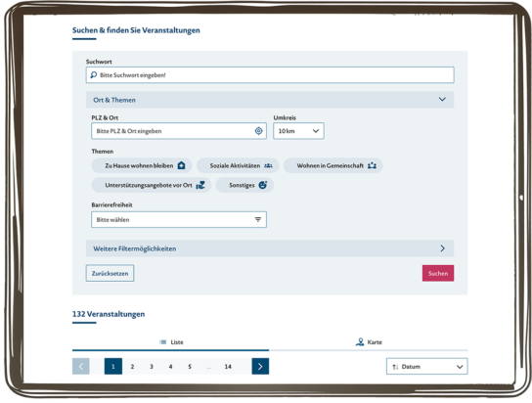Focus the PLZ & Ort input field
The height and width of the screenshot is (403, 532).
[x=179, y=131]
